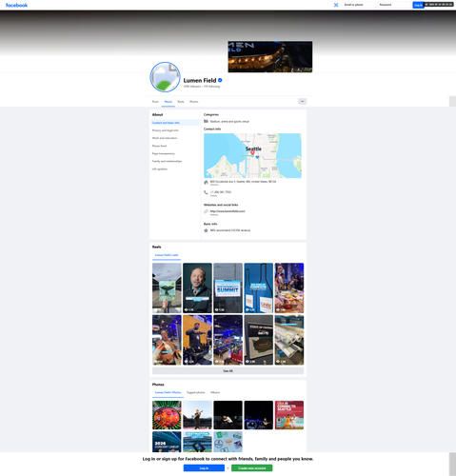Select the Lumen Field's reels sub-tab

pos(167,255)
